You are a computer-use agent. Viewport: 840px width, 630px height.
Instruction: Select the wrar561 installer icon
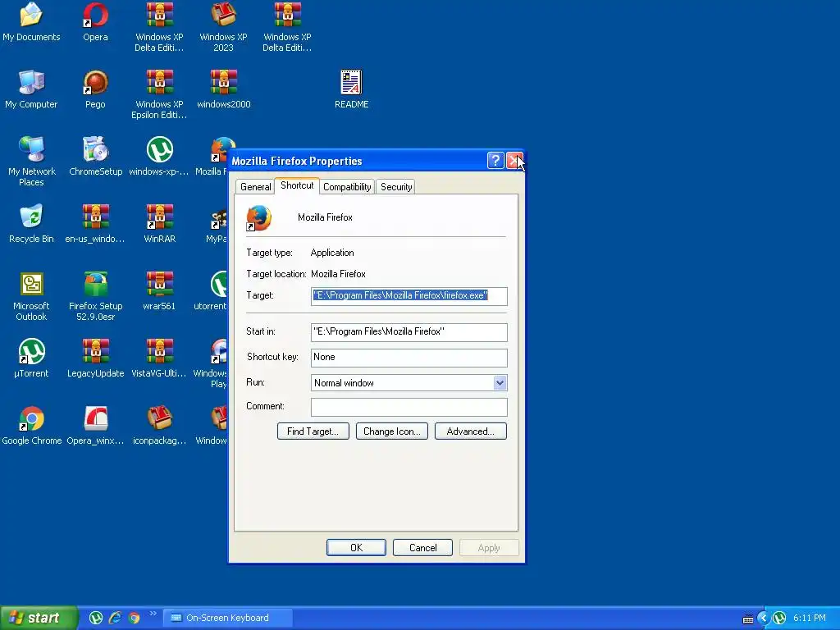click(x=159, y=291)
